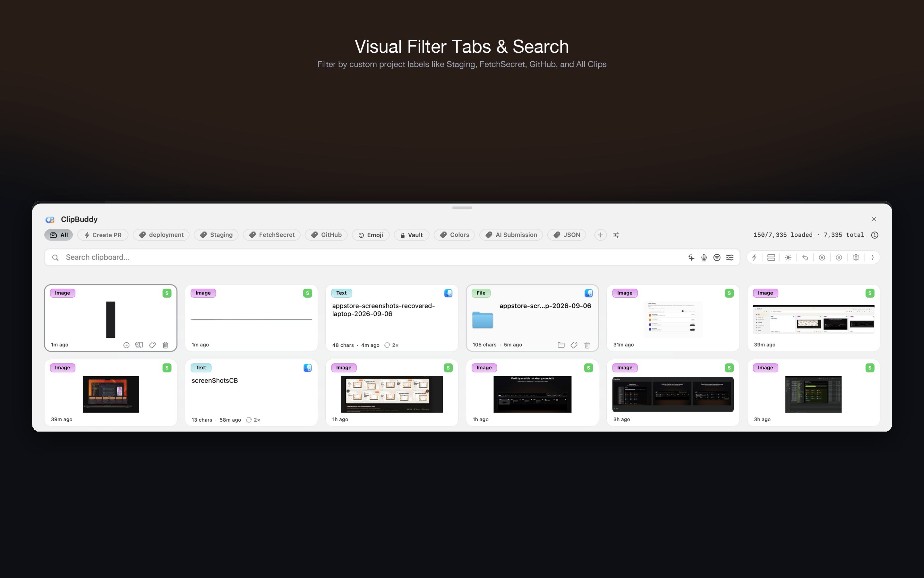
Task: Select the JSON filter tab
Action: click(x=567, y=235)
